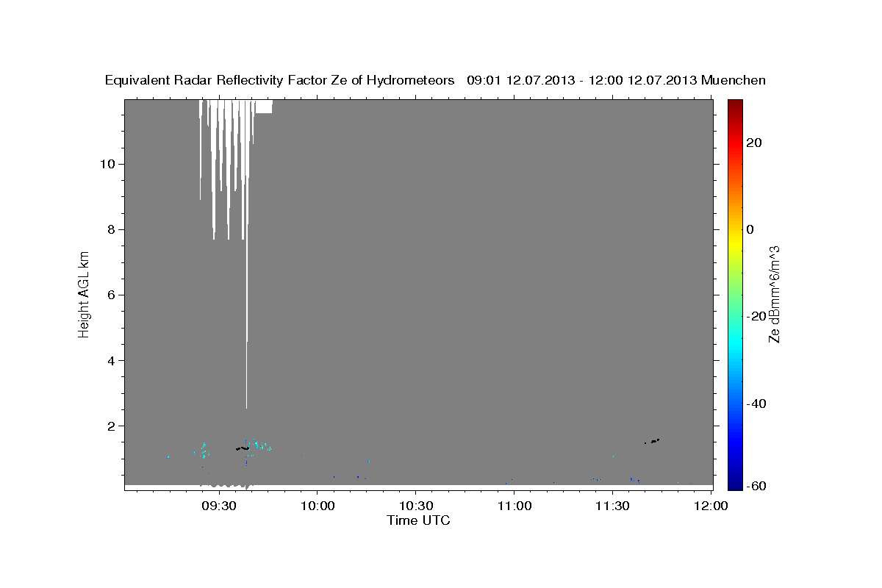Click the 10:00 time tick label
882x588 pixels.
(318, 506)
